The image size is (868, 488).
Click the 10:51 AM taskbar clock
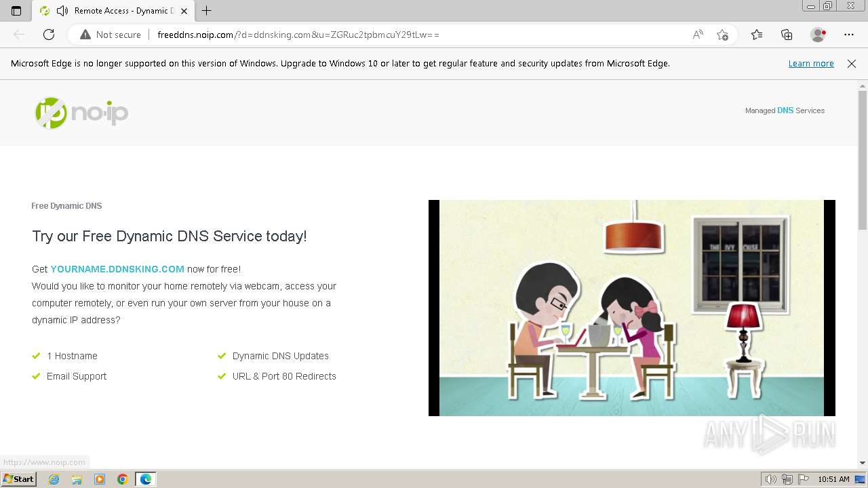tap(833, 479)
